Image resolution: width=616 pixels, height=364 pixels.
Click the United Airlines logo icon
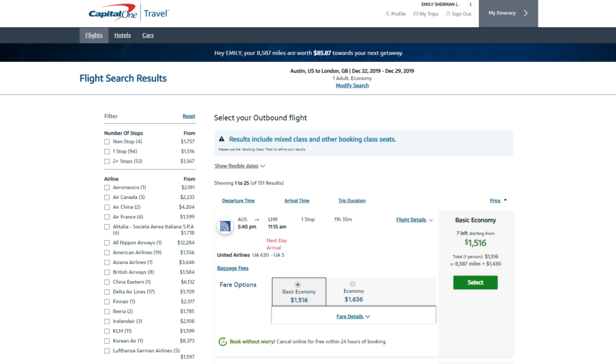pos(224,227)
